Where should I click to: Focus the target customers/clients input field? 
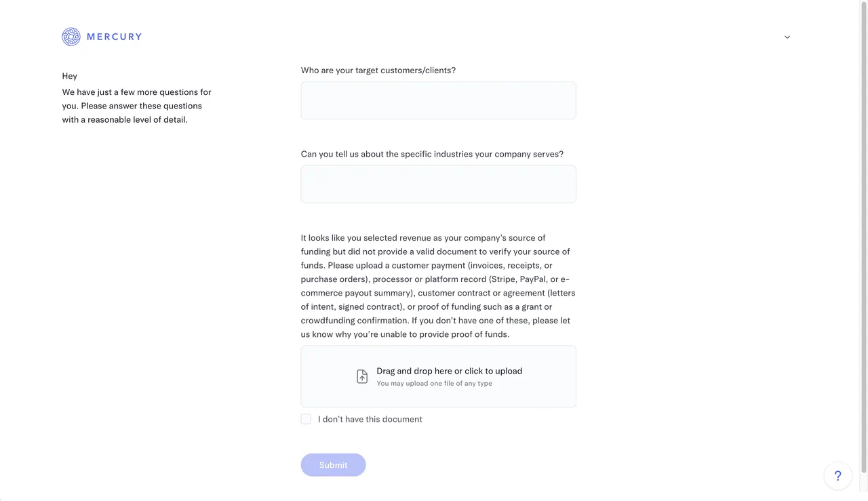pos(438,100)
